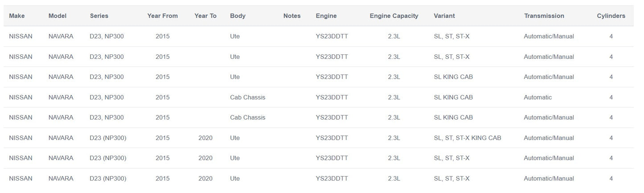Select the Series column header
The image size is (644, 193).
point(99,16)
